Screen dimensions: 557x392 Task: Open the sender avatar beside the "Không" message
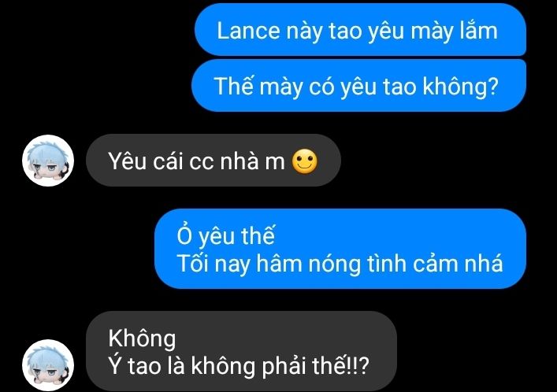click(48, 365)
